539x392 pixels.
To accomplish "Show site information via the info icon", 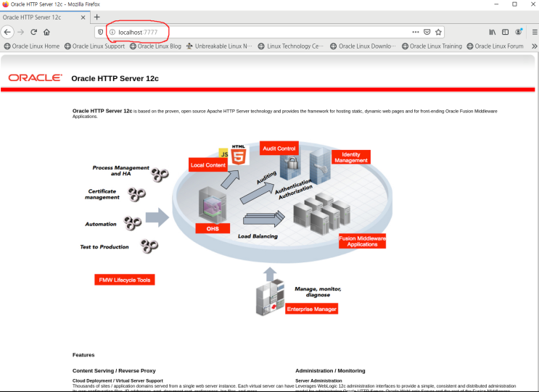I will pyautogui.click(x=112, y=33).
